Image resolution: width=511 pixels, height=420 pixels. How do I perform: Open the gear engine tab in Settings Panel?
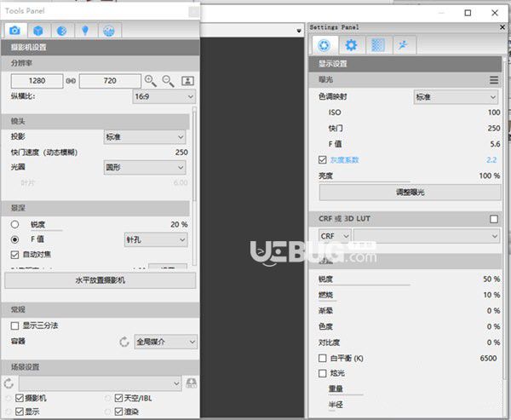pos(351,45)
